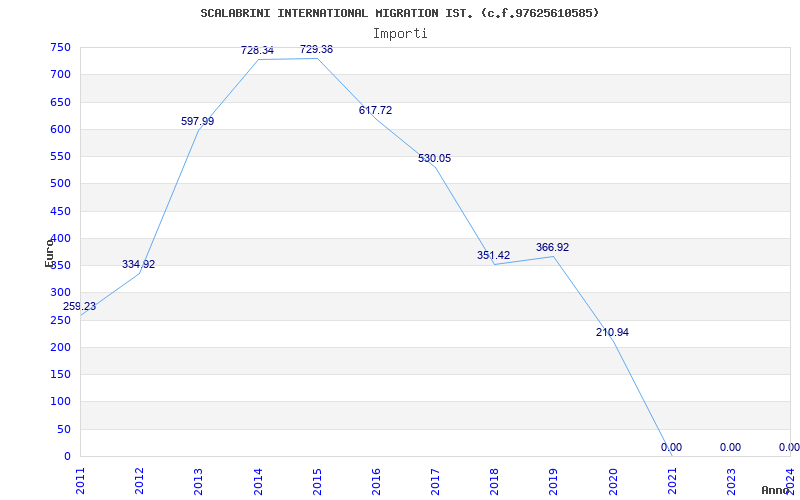This screenshot has height=500, width=800.
Task: Select the 210.94 data label
Action: [612, 332]
